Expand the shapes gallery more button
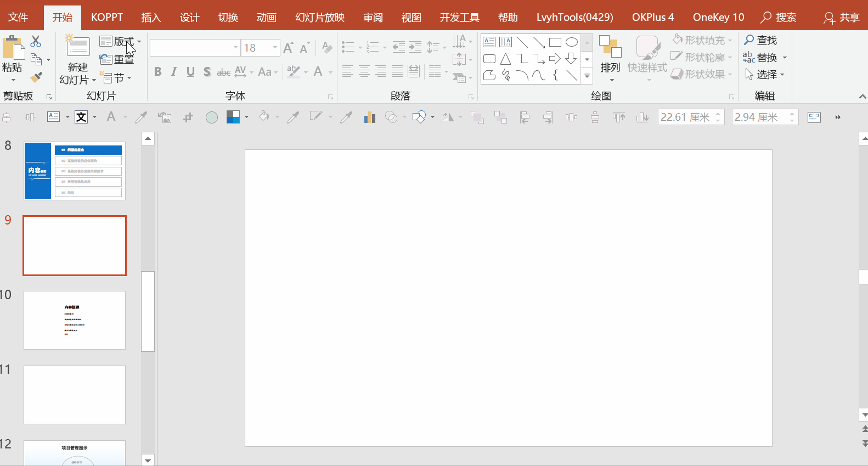This screenshot has width=868, height=466. click(587, 76)
